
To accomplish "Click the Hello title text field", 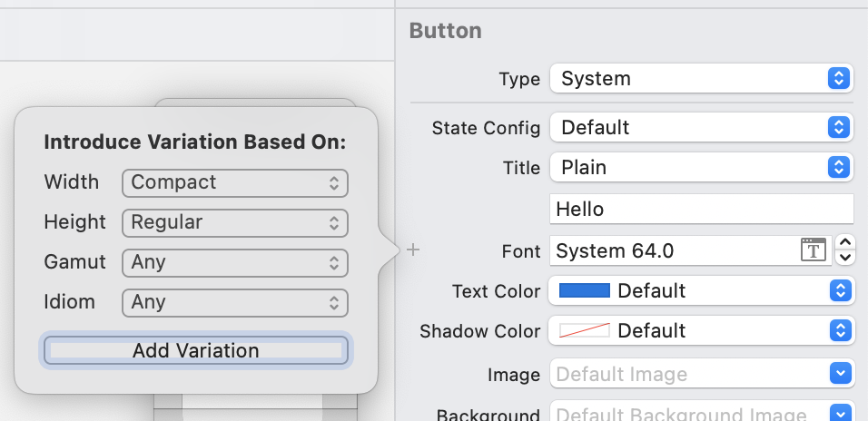I will pos(701,210).
